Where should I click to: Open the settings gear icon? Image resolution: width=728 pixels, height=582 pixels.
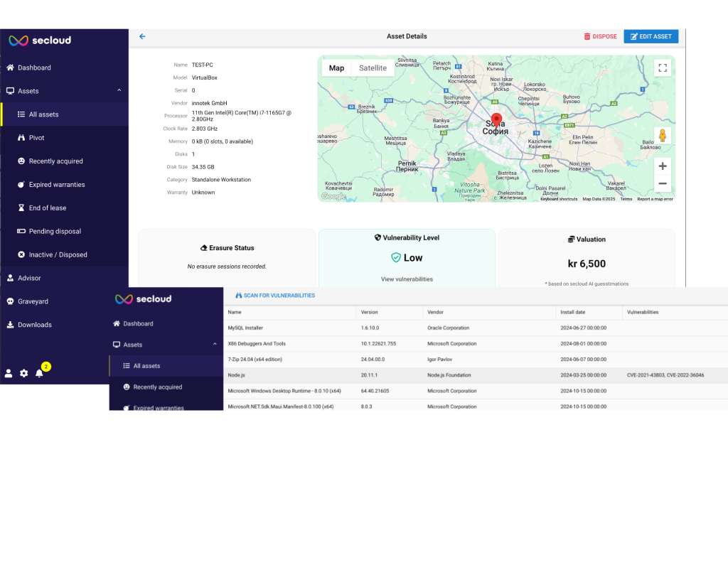point(24,373)
